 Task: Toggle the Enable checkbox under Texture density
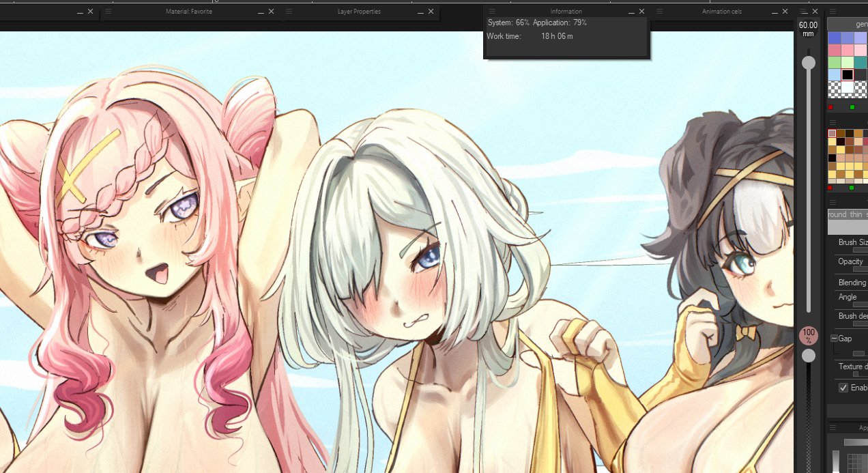(x=843, y=388)
